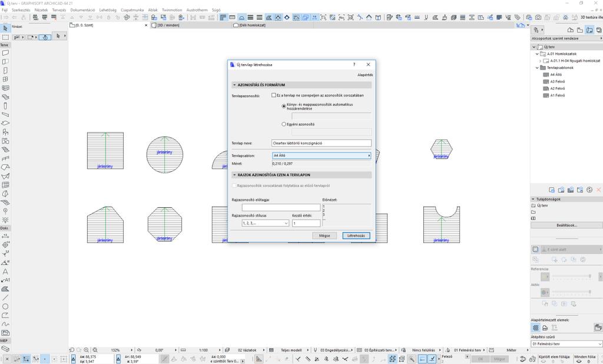The height and width of the screenshot is (364, 603).
Task: Open the Twinmotion menu
Action: coord(172,10)
